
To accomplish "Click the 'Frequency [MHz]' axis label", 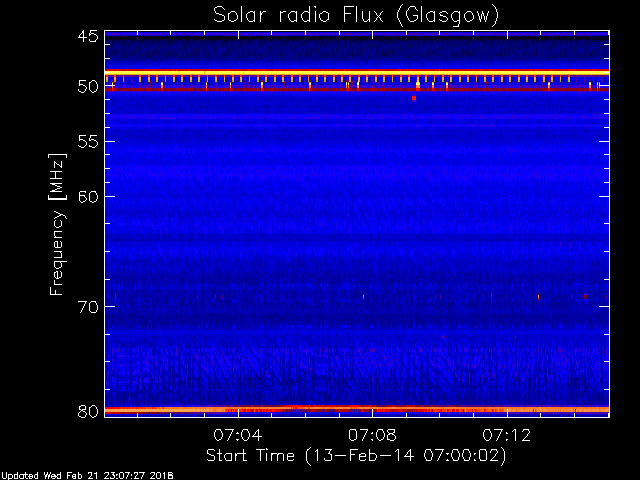I will click(57, 224).
